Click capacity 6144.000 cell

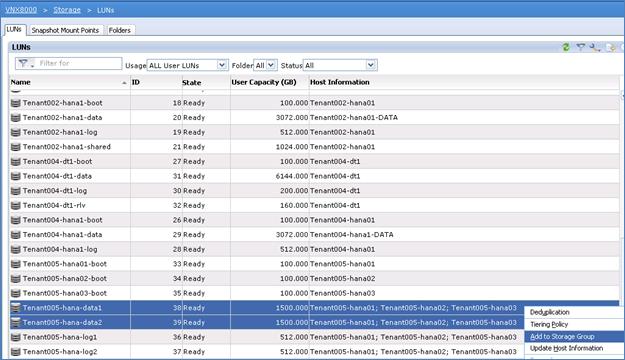[x=292, y=176]
